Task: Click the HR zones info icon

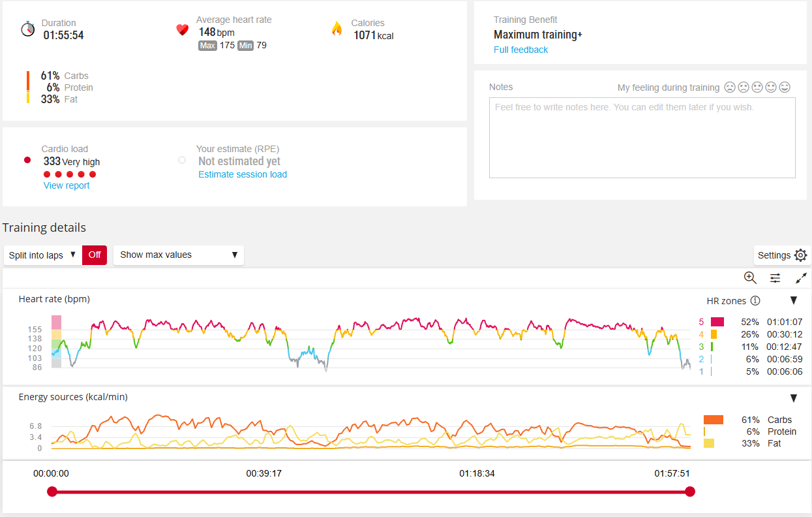Action: coord(755,301)
